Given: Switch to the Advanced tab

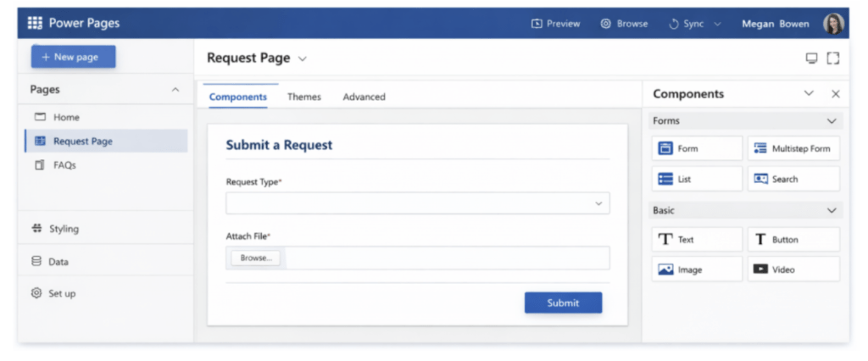Looking at the screenshot, I should pyautogui.click(x=364, y=97).
